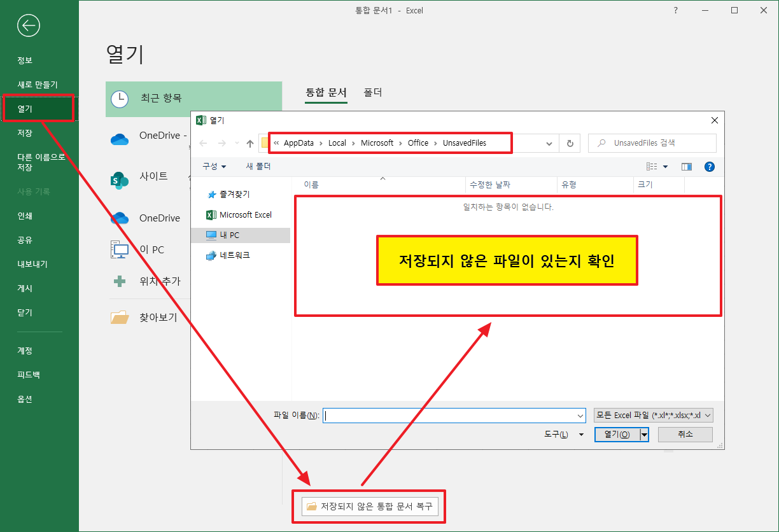
Task: Select 최근 항목 clock icon
Action: coord(120,99)
